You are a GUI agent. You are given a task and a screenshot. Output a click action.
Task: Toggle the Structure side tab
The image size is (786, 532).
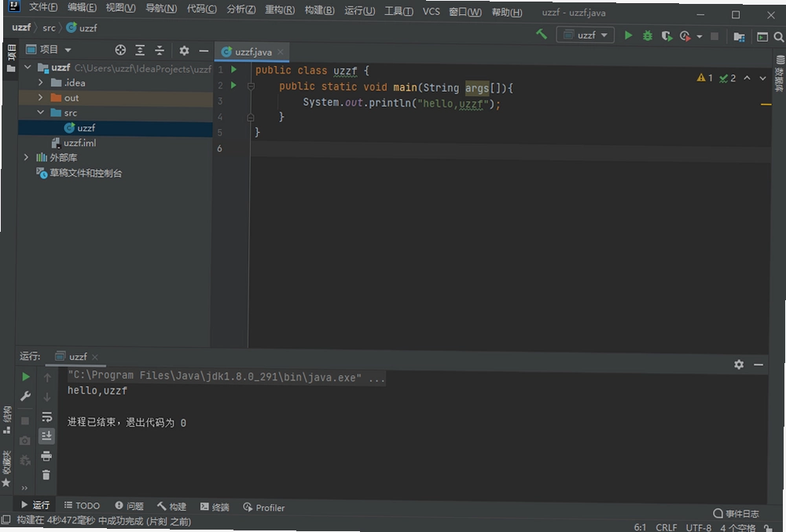6,420
